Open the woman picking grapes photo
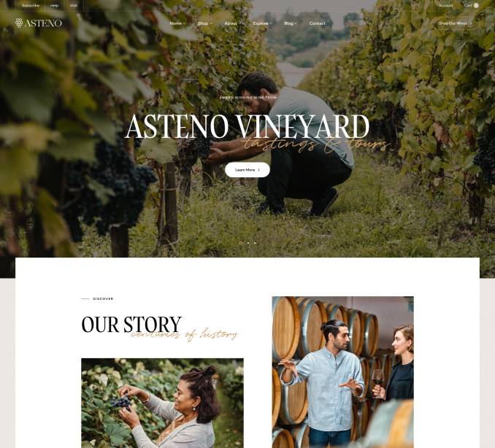This screenshot has height=448, width=495. coord(162,403)
